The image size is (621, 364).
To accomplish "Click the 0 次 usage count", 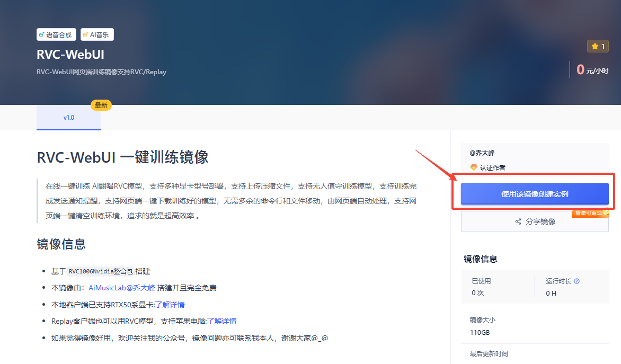I will pos(477,293).
